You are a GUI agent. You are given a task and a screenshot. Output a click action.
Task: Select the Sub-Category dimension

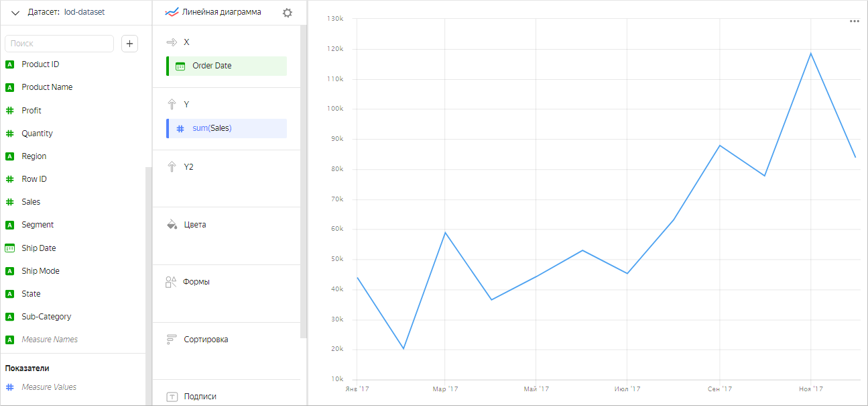[x=46, y=317]
